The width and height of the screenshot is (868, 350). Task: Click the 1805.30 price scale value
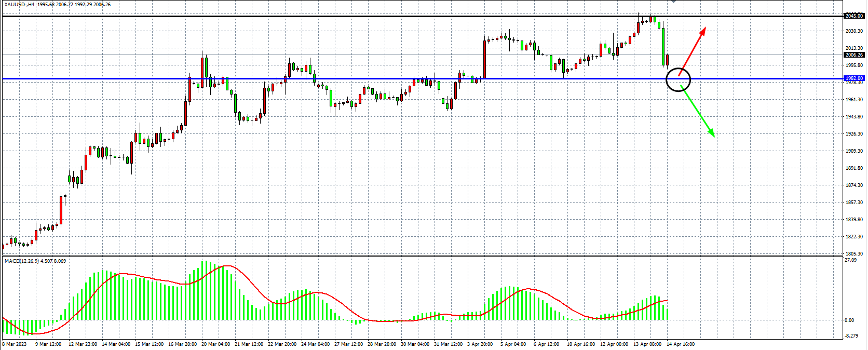tap(854, 254)
